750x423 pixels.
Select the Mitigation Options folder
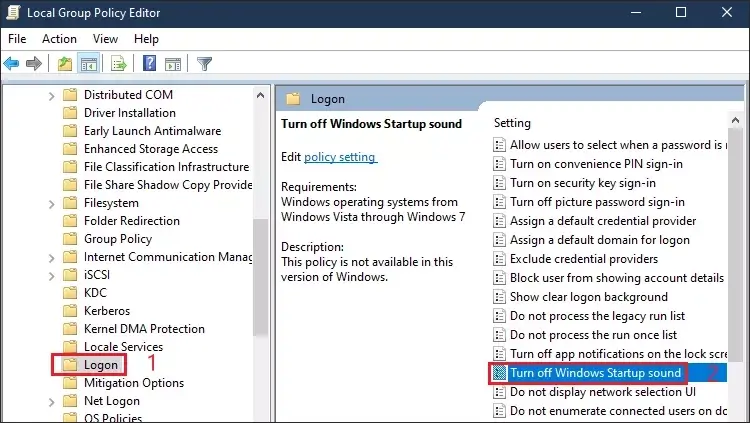134,383
